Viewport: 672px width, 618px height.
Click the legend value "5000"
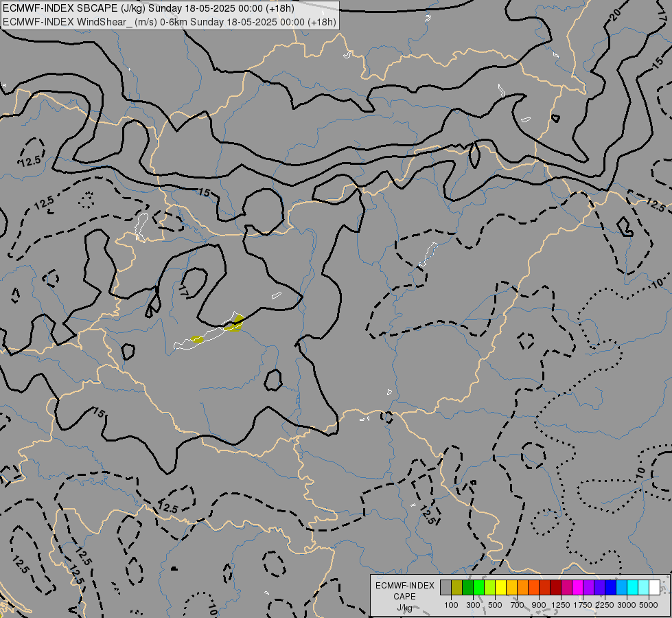(649, 605)
